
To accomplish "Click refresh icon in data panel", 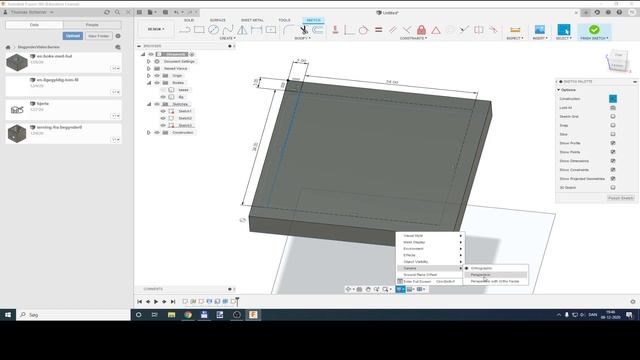I will pos(107,12).
